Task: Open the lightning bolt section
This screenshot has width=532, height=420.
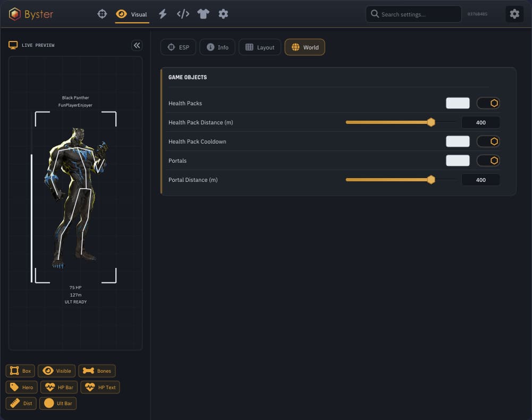Action: tap(163, 14)
